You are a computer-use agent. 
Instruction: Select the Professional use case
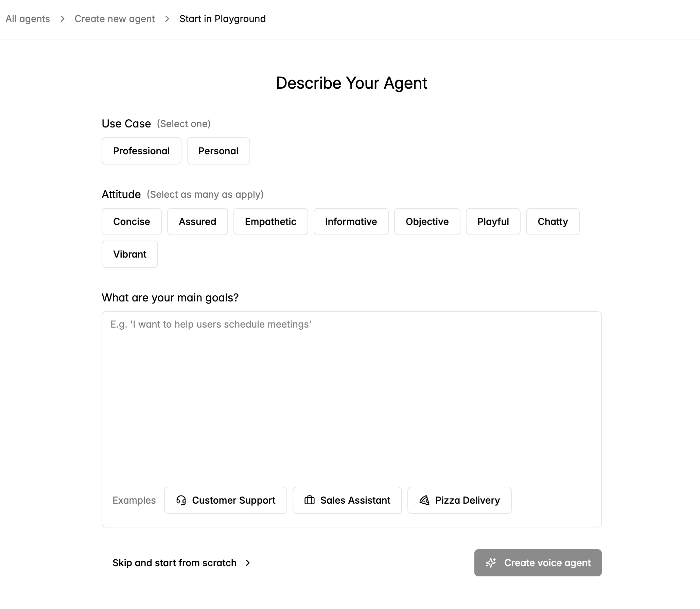click(141, 151)
